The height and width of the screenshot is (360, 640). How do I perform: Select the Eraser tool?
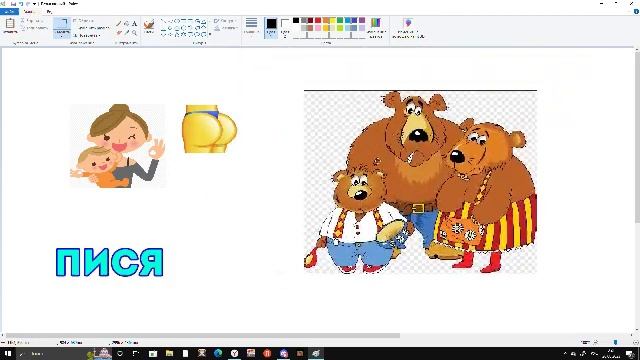[x=119, y=32]
